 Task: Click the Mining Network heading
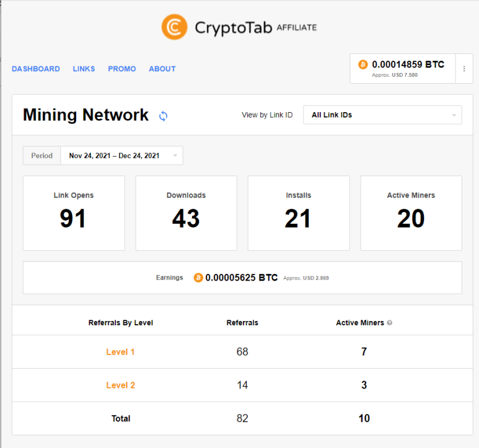86,115
